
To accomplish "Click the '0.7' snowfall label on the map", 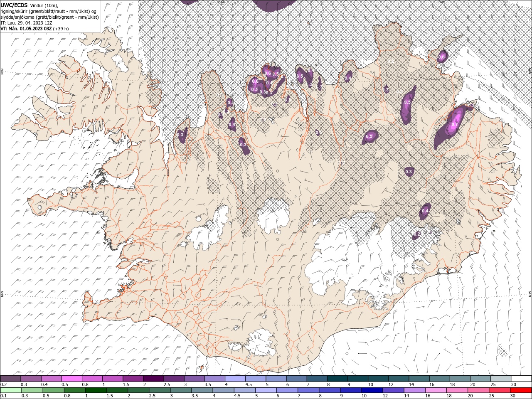I will tap(454, 125).
